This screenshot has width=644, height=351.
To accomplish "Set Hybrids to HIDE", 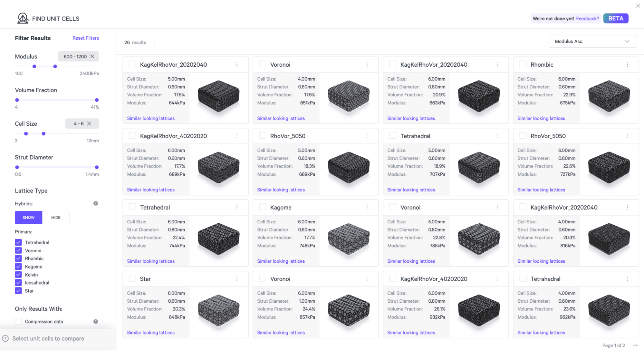I will click(56, 218).
